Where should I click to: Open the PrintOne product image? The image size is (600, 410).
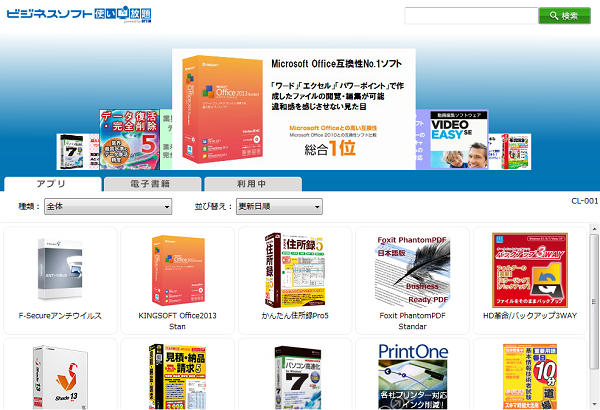click(x=413, y=377)
